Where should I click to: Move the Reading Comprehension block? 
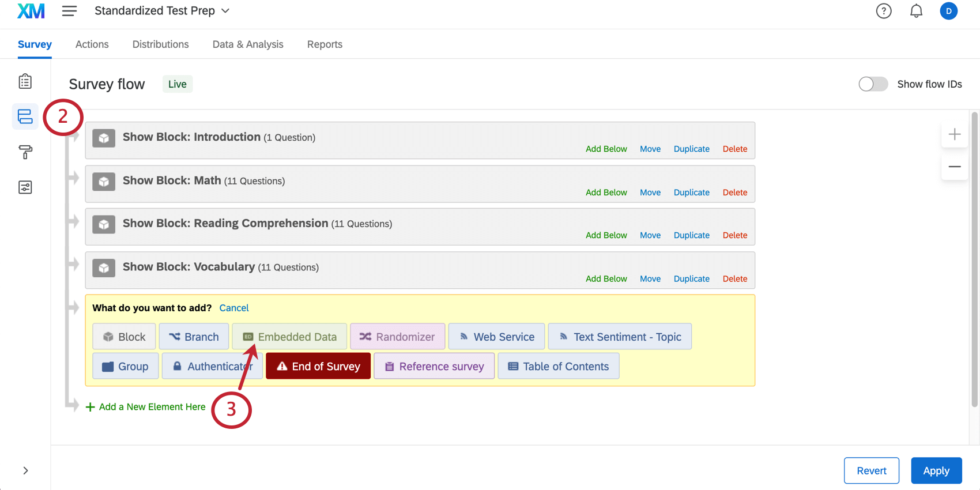pos(650,235)
